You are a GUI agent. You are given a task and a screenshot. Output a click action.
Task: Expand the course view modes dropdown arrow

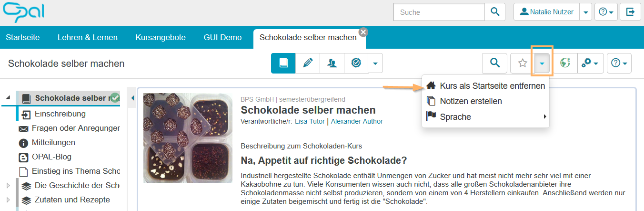(375, 63)
